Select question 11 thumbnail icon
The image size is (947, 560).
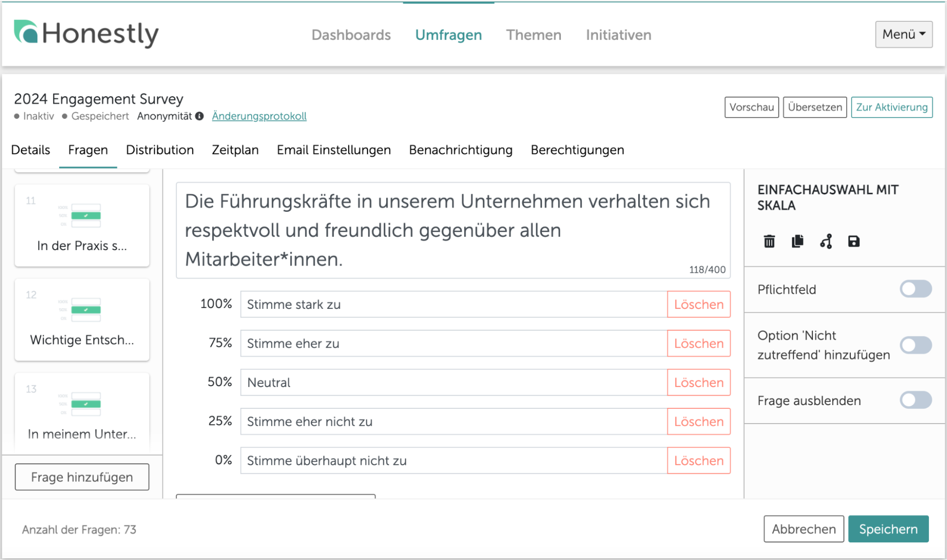(x=85, y=216)
